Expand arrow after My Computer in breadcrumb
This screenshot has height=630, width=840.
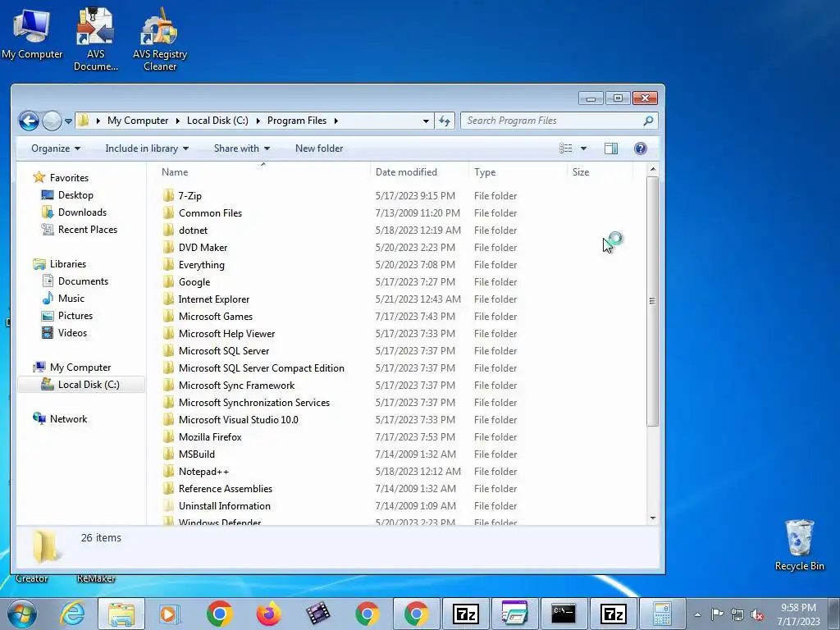point(178,121)
